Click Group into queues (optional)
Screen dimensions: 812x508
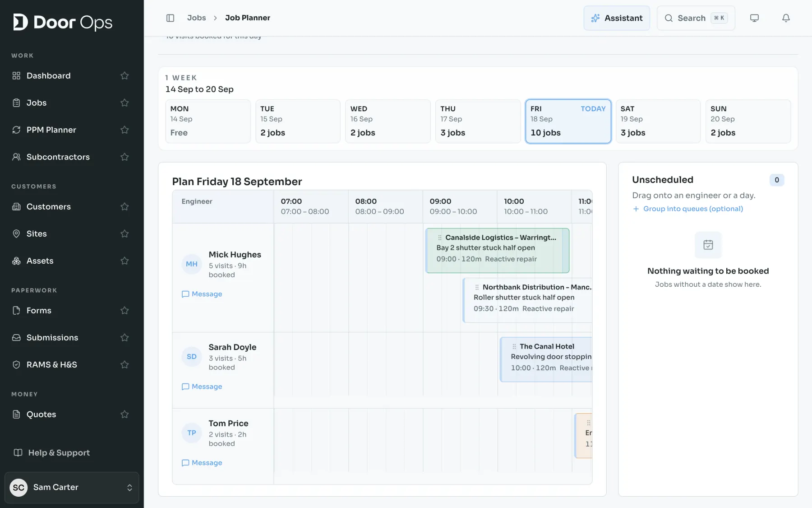(688, 209)
